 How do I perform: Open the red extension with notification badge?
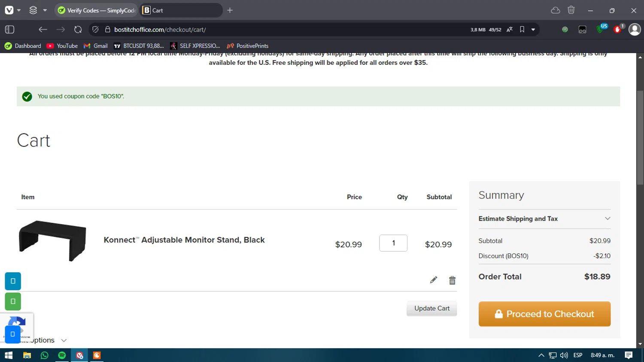tap(618, 29)
